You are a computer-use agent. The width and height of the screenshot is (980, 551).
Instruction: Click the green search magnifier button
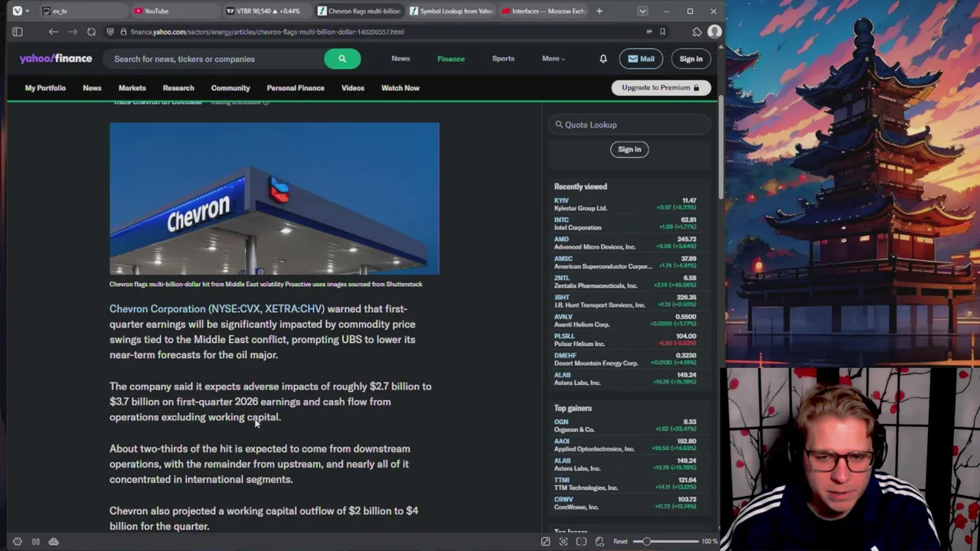click(342, 59)
